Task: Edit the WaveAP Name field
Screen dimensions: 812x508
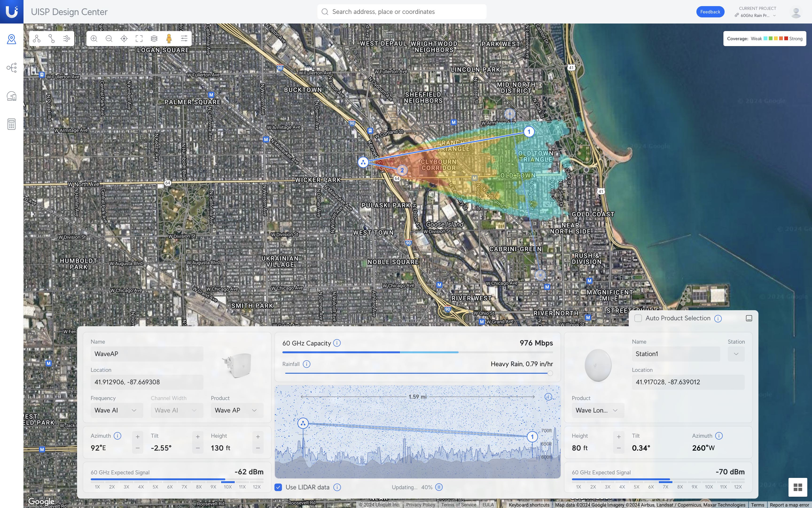Action: pos(147,354)
